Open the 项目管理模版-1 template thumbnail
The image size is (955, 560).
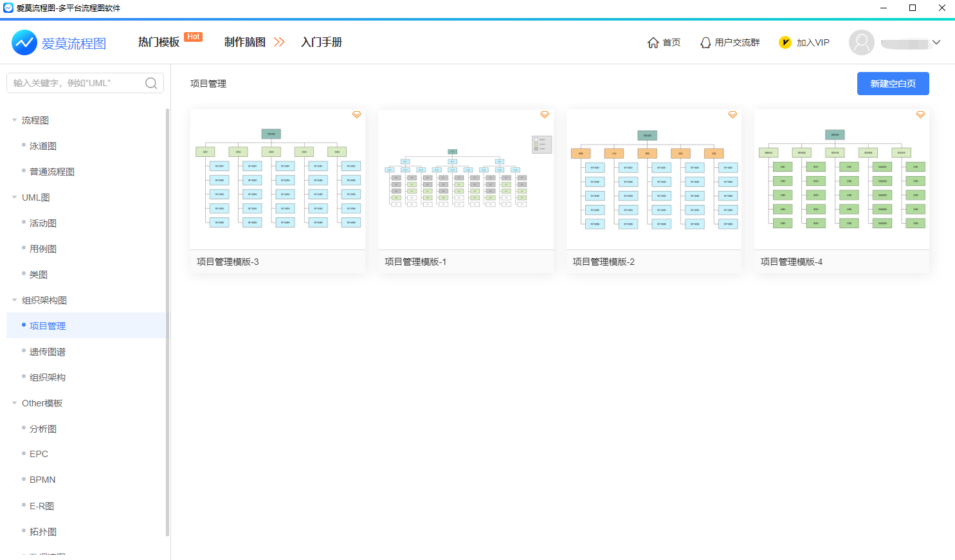pyautogui.click(x=466, y=179)
